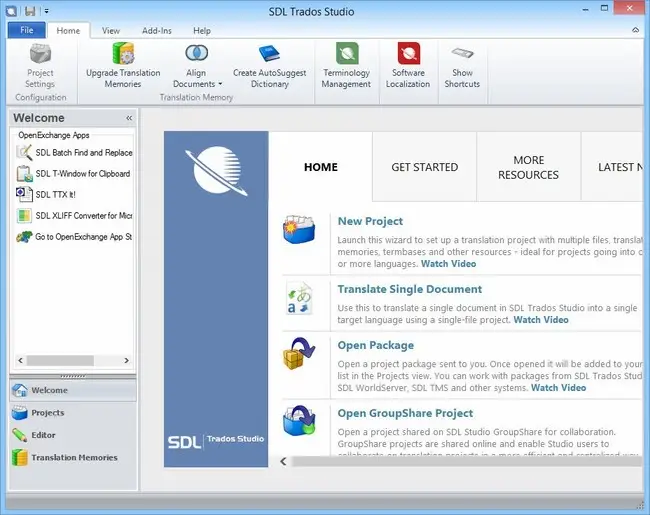Watch Video link for Translate Single Document

(541, 320)
